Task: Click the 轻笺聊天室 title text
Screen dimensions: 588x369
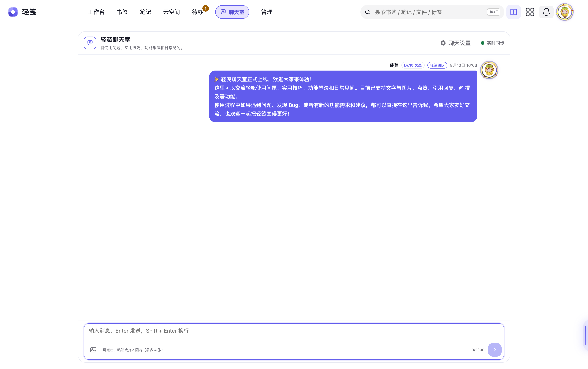Action: click(115, 40)
